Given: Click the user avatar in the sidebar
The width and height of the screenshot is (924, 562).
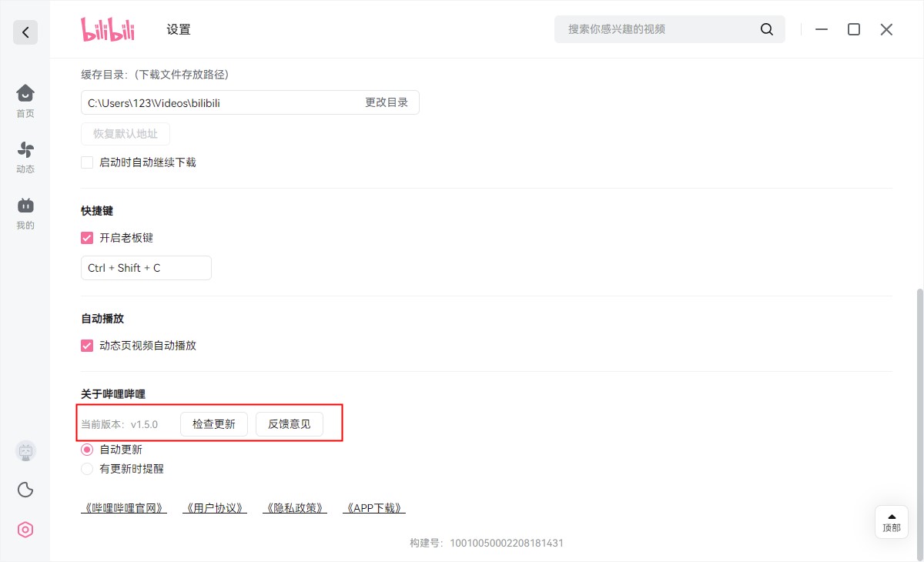Looking at the screenshot, I should (25, 451).
